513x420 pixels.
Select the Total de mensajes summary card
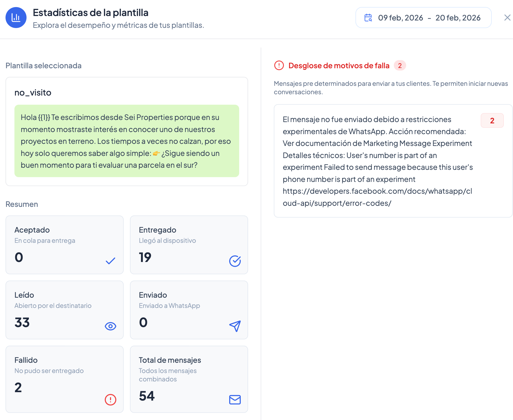189,379
